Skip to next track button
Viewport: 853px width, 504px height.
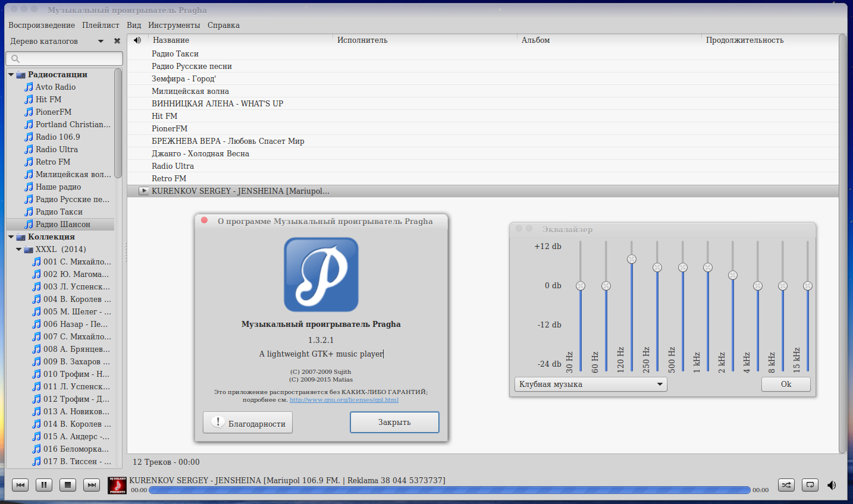(x=92, y=485)
